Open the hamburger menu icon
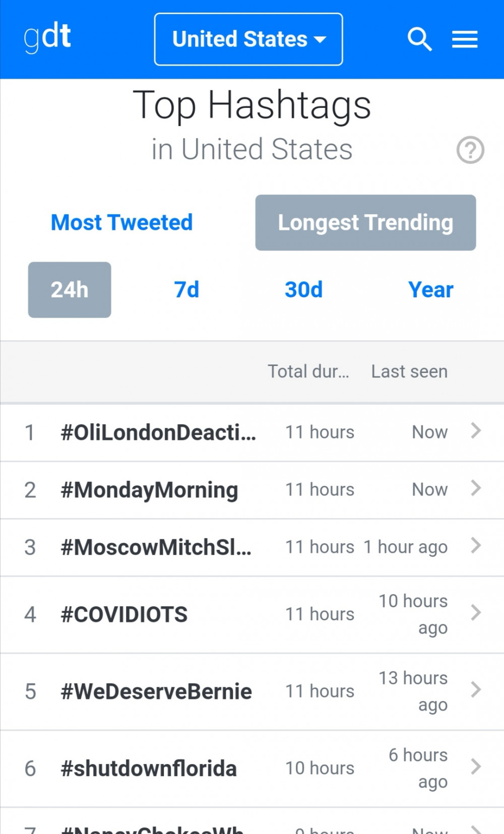The width and height of the screenshot is (504, 834). pos(465,39)
